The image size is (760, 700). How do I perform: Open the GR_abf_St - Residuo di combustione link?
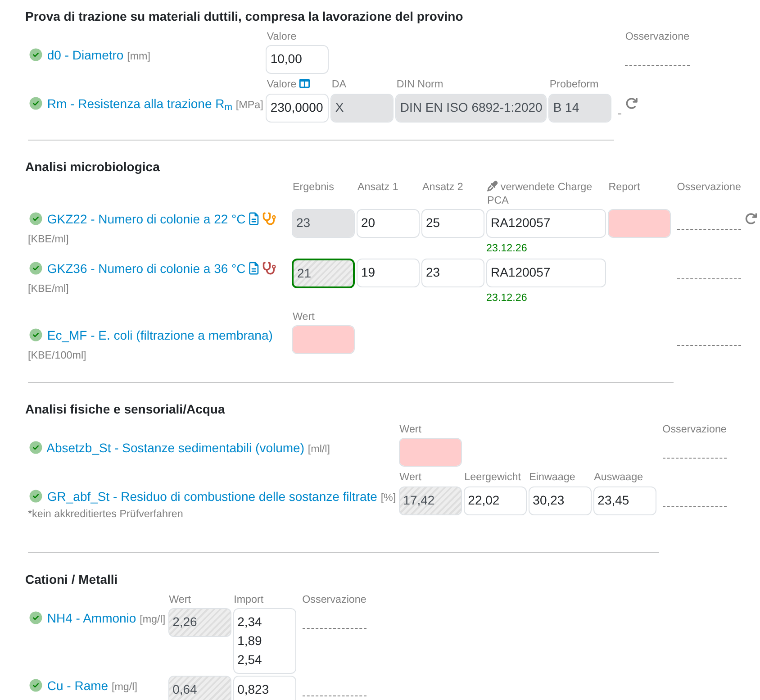[212, 497]
